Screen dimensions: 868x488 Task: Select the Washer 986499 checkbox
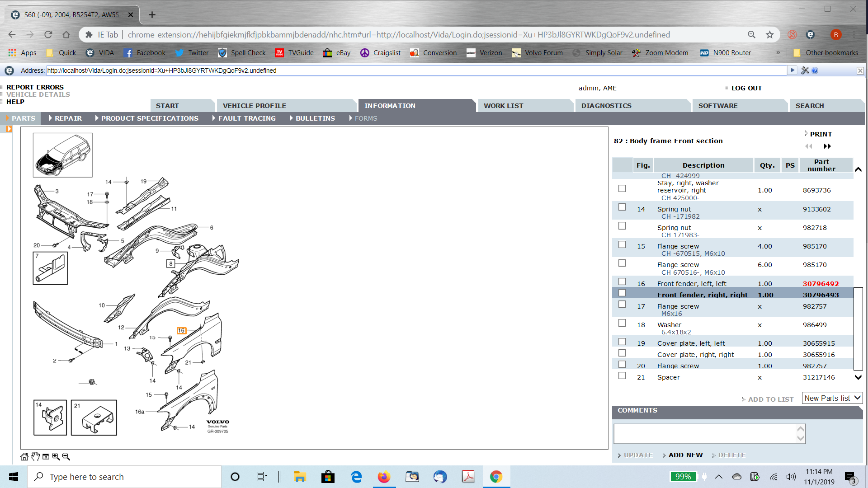pyautogui.click(x=622, y=324)
